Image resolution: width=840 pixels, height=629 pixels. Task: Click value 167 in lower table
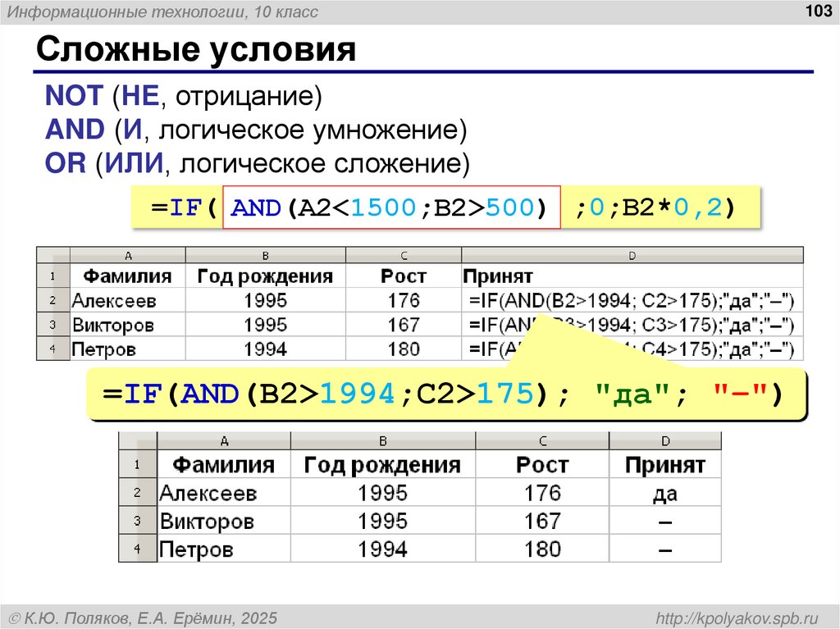542,521
